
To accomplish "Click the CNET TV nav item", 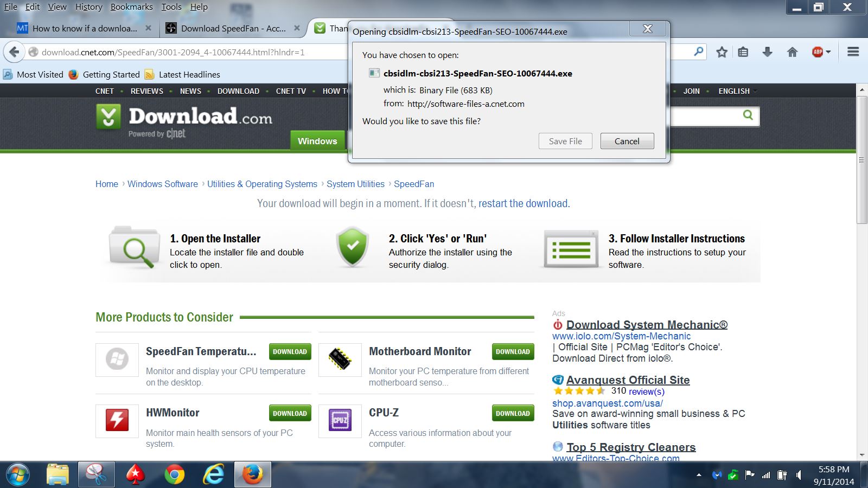I will (x=291, y=91).
